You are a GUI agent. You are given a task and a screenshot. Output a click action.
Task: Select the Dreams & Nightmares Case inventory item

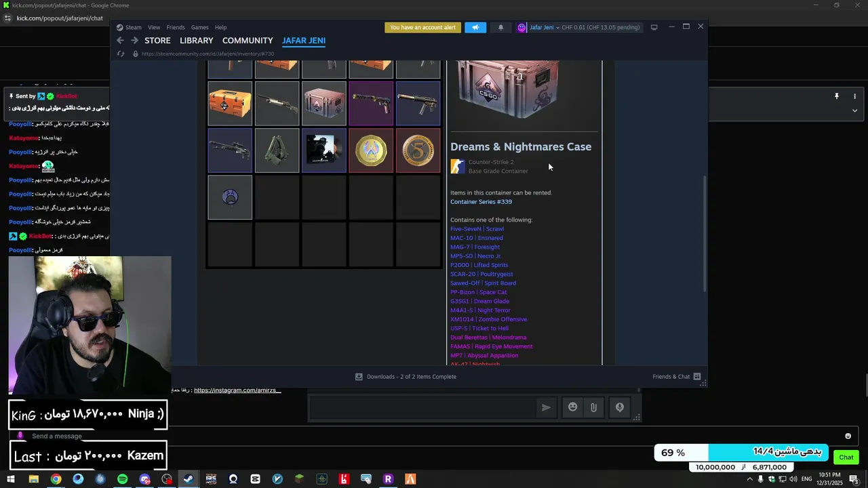pyautogui.click(x=324, y=104)
